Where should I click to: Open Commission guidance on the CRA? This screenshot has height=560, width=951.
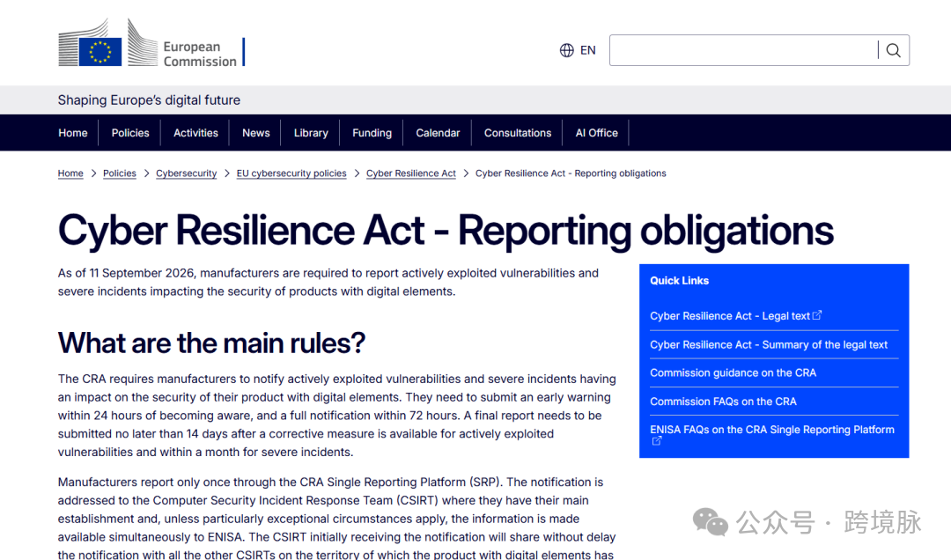pyautogui.click(x=733, y=373)
